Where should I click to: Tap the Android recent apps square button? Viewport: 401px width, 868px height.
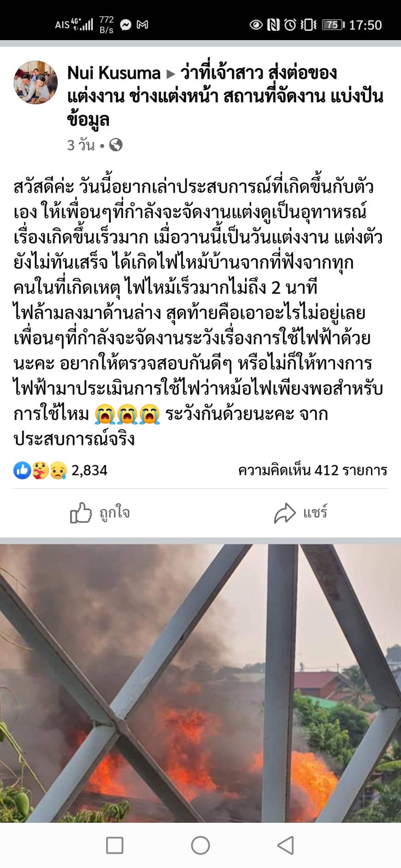click(x=114, y=845)
